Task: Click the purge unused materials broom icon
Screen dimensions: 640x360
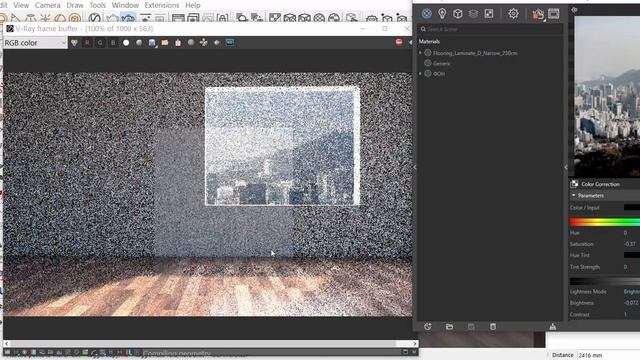Action: [553, 327]
